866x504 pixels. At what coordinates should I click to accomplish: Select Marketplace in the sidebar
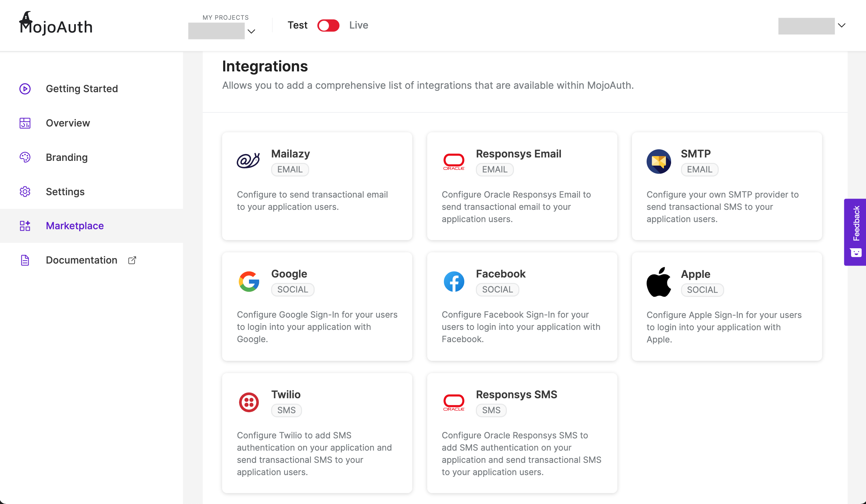tap(74, 226)
